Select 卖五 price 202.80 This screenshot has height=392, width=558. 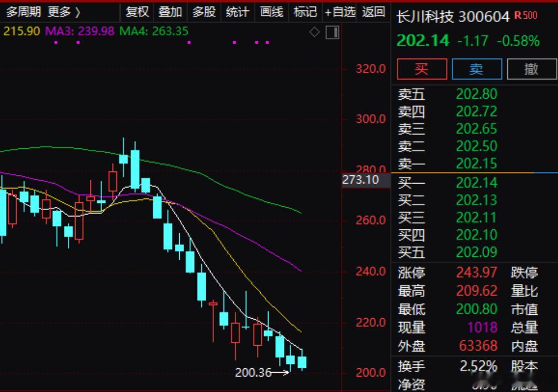click(476, 94)
